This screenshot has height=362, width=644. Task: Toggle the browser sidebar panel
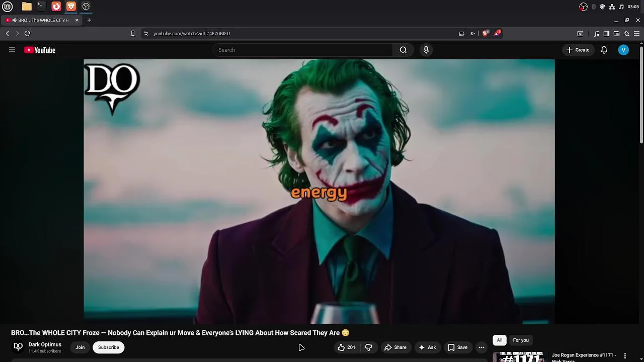point(606,34)
